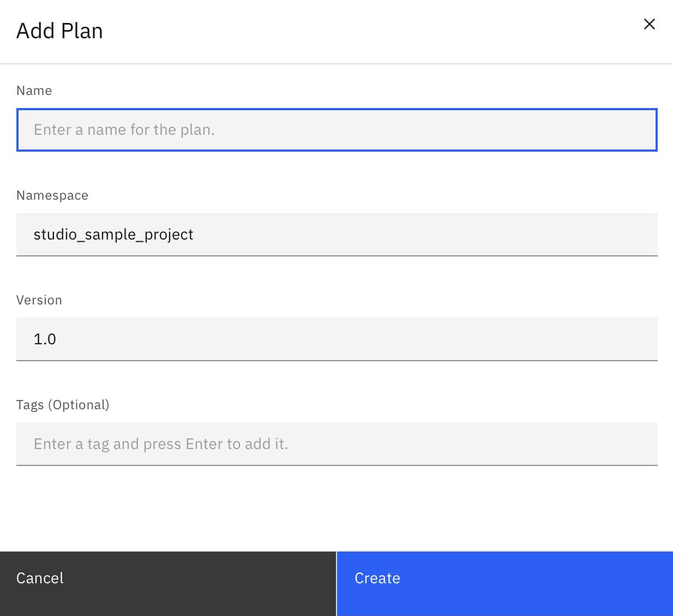Viewport: 673px width, 616px height.
Task: Click on the studio_sample_project text value
Action: tap(113, 235)
